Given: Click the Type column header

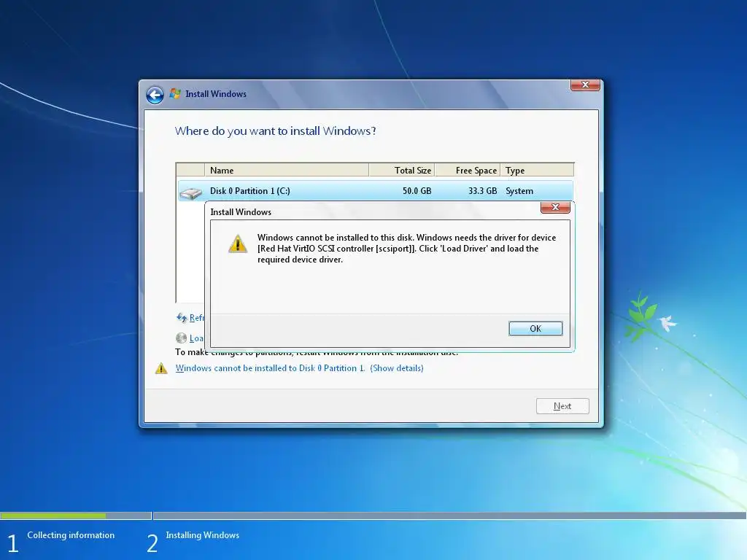Looking at the screenshot, I should tap(537, 170).
